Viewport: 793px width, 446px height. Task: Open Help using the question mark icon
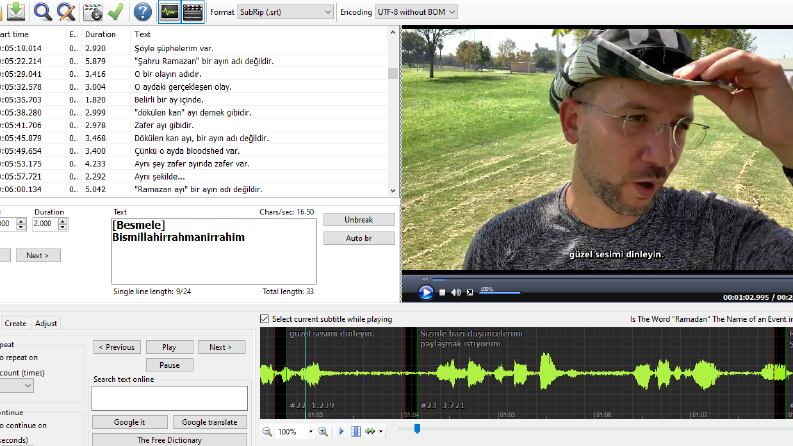[143, 12]
